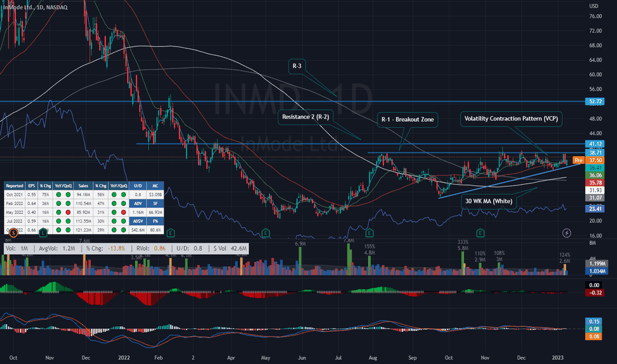617x364 pixels.
Task: Click the Feb 2022 reported date cell
Action: point(15,203)
